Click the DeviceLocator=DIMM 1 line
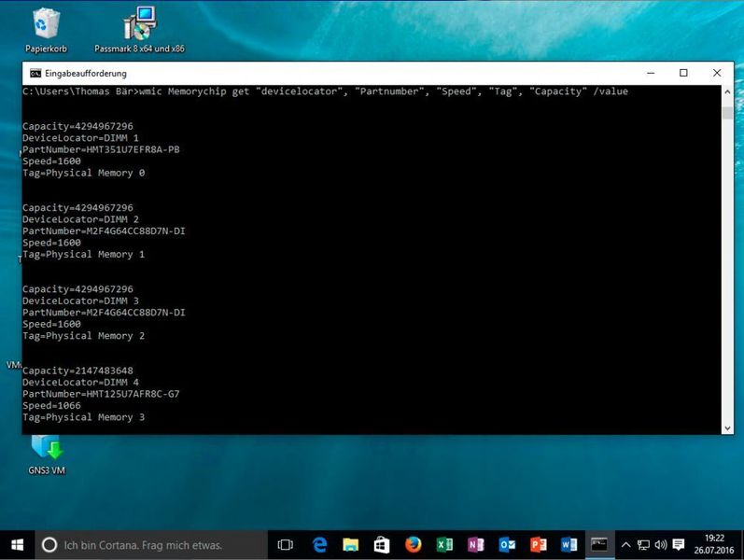The height and width of the screenshot is (560, 744). [80, 137]
